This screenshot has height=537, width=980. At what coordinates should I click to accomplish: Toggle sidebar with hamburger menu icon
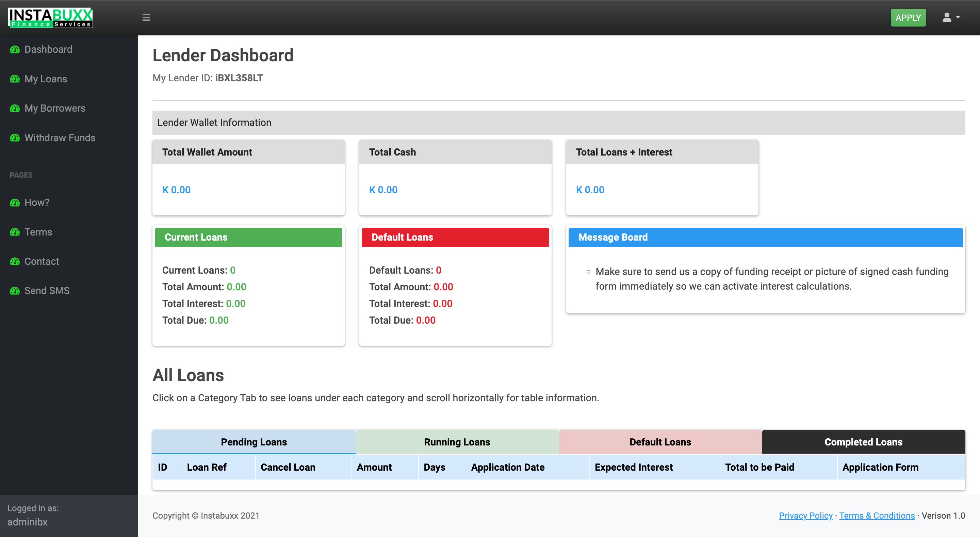coord(146,17)
